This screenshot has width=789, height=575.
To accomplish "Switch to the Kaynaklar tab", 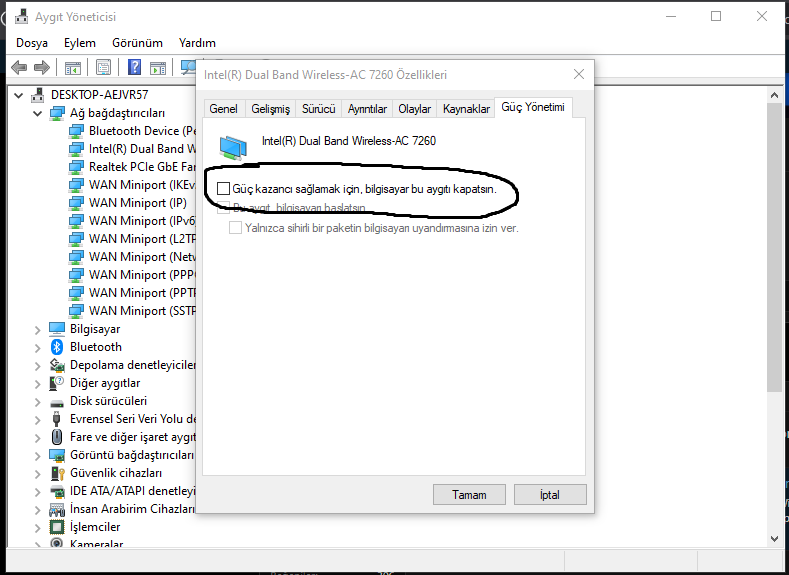I will pos(466,109).
